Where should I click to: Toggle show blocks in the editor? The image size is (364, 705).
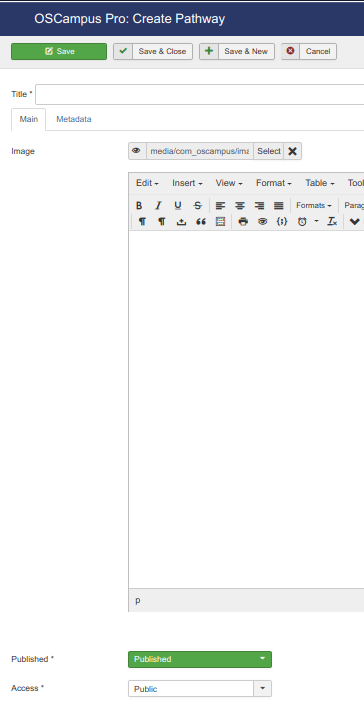[x=220, y=221]
